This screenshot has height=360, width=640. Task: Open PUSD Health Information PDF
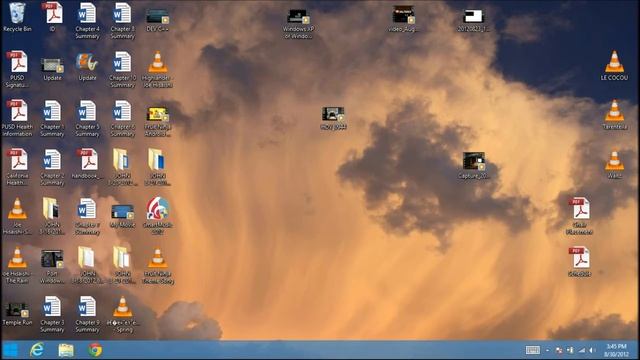17,118
